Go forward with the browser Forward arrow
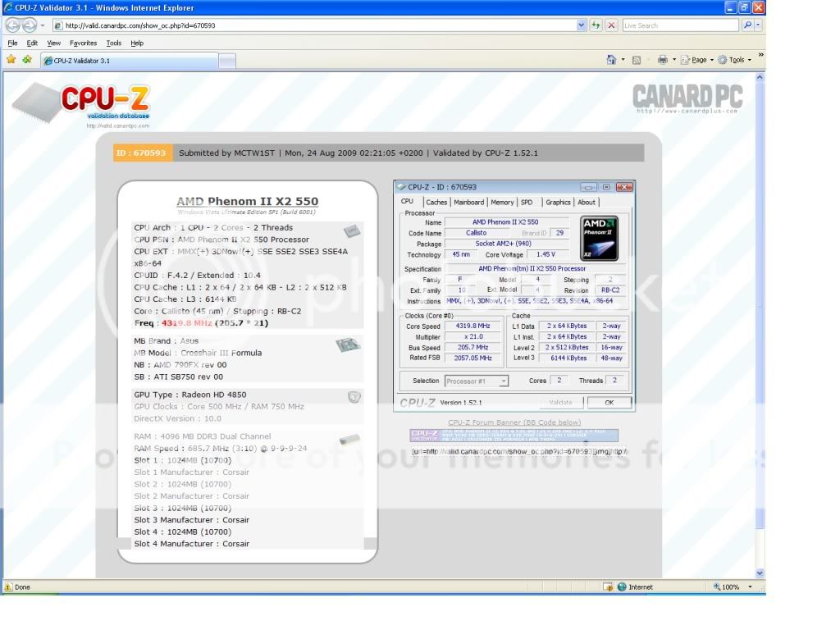 click(30, 25)
